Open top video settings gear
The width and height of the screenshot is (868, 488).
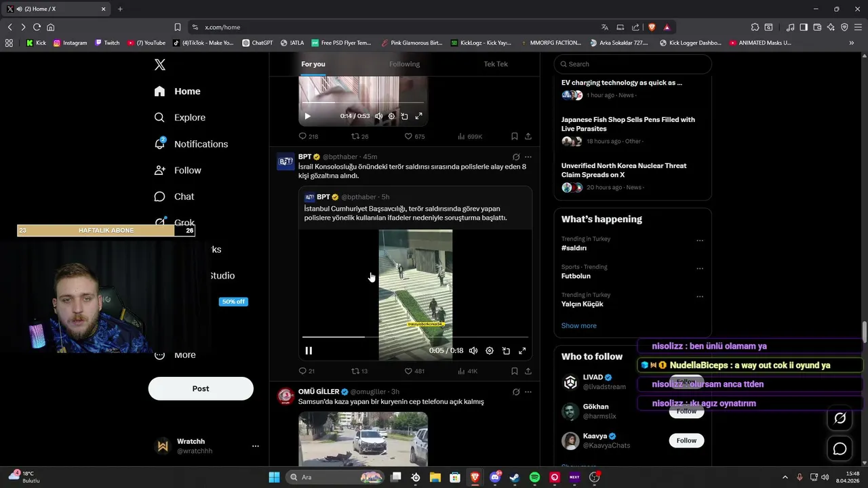tap(391, 116)
